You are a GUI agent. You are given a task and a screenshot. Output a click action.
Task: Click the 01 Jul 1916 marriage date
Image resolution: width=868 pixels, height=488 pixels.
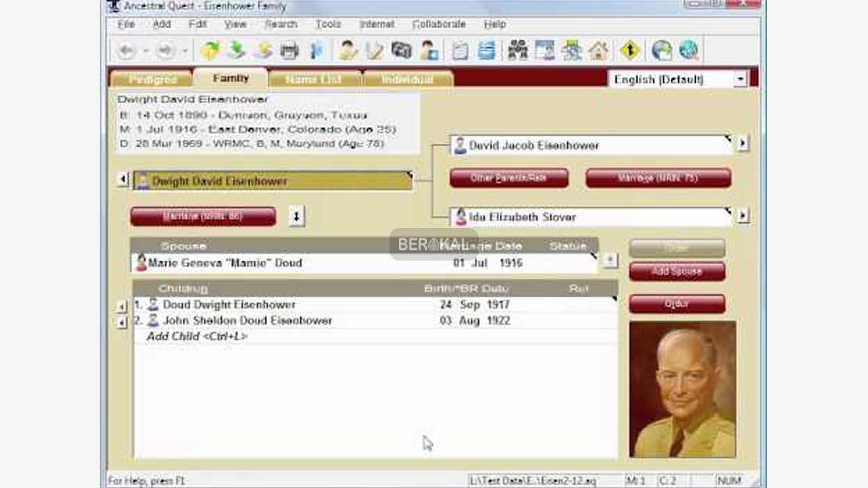point(488,263)
